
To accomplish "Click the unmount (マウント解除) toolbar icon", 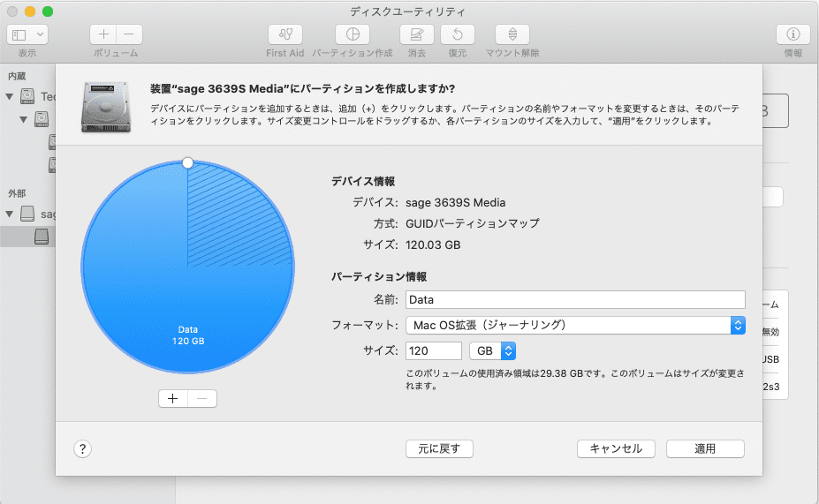I will pos(512,35).
